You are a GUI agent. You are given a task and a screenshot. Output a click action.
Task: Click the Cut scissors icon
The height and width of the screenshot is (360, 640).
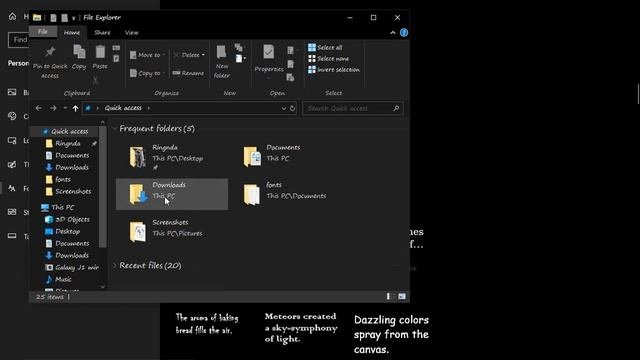coord(95,81)
